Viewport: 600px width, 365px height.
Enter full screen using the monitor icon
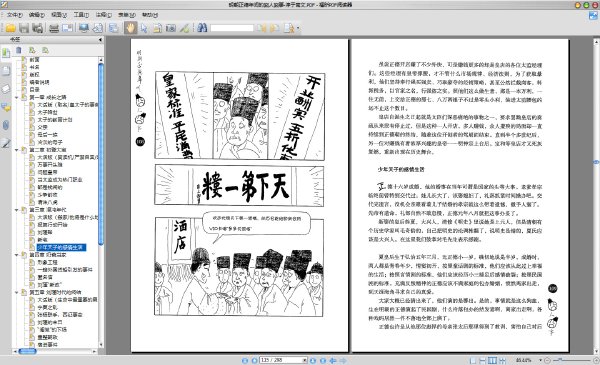coord(84,28)
